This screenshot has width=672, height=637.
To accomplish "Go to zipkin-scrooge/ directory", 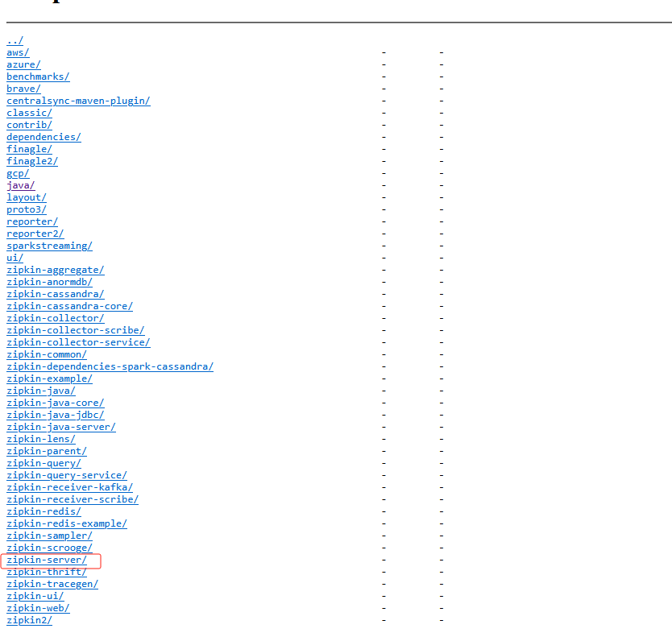I will coord(50,548).
